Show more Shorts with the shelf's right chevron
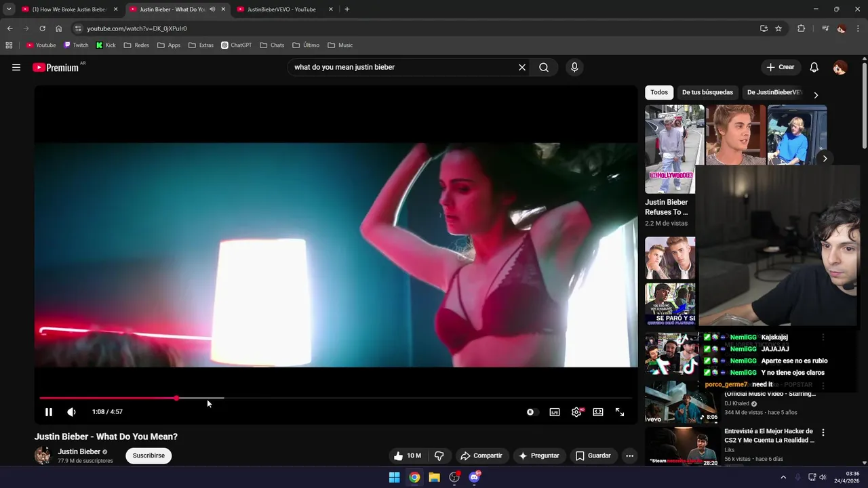Screen dimensions: 868x488 tap(825, 159)
